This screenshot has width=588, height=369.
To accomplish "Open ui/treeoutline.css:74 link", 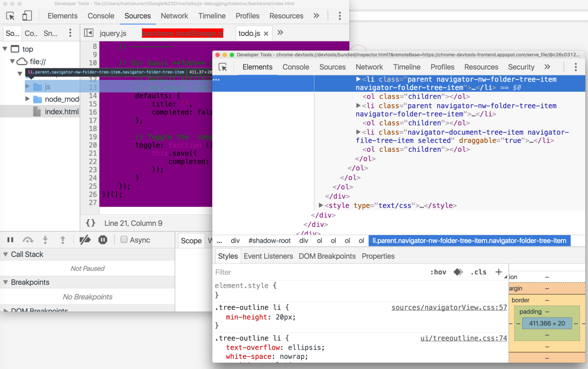I will click(464, 338).
